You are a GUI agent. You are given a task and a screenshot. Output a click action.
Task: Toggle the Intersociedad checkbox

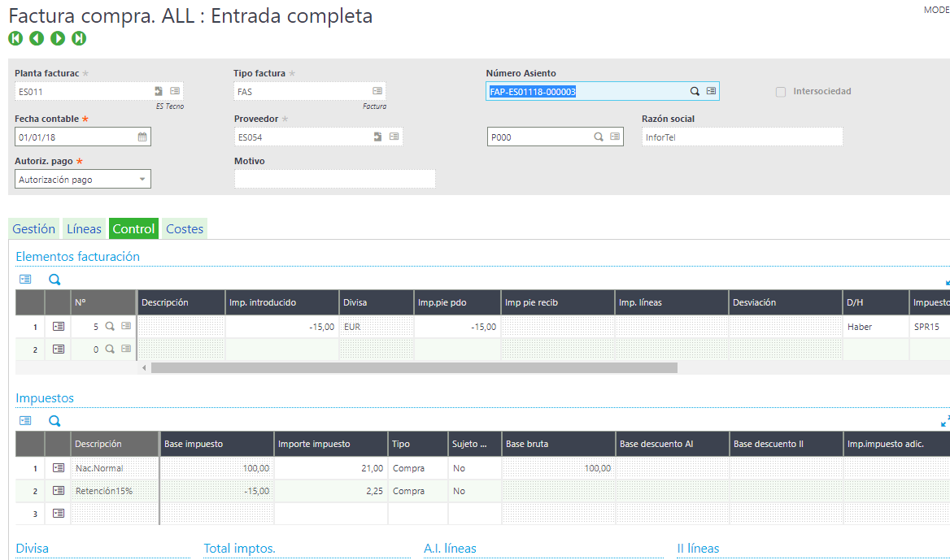coord(781,92)
